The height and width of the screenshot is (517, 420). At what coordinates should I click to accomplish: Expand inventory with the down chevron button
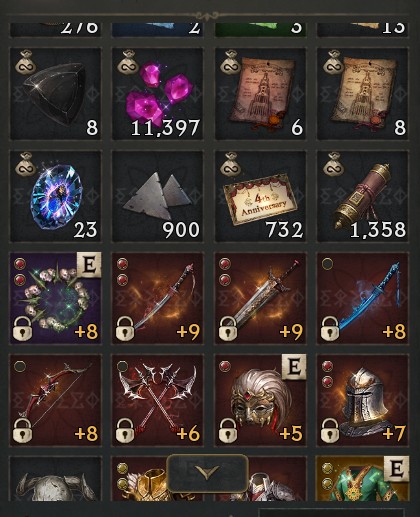pos(207,473)
